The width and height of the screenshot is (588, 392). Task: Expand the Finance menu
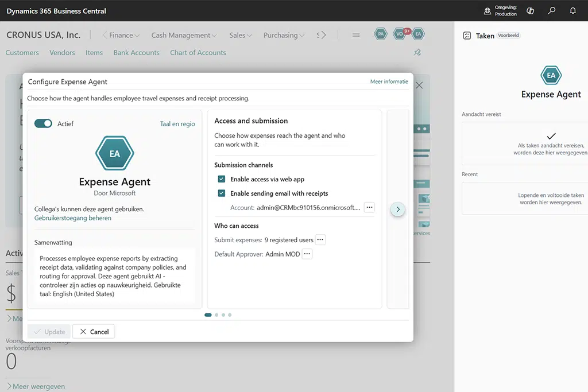click(124, 35)
